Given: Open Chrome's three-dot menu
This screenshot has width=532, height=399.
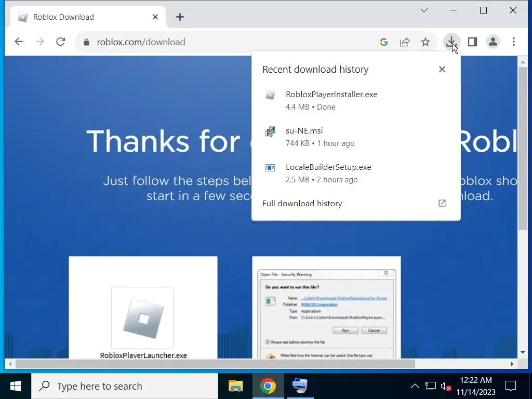Looking at the screenshot, I should (514, 42).
